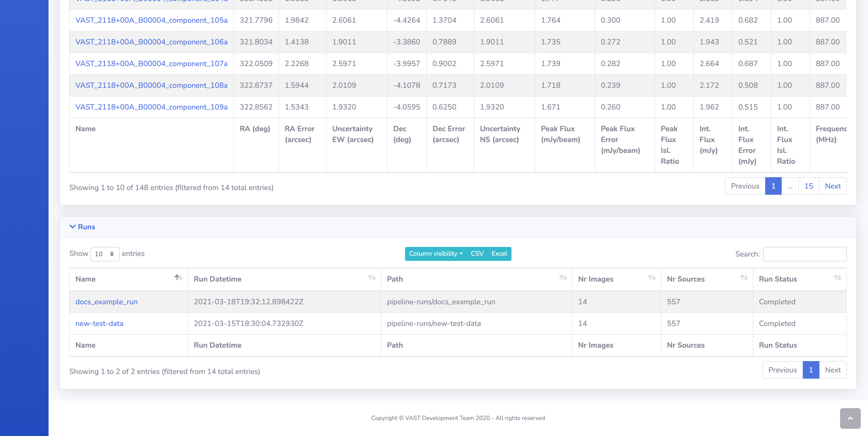This screenshot has height=436, width=868.
Task: Click Peak Flux value 1.739
Action: [x=551, y=64]
